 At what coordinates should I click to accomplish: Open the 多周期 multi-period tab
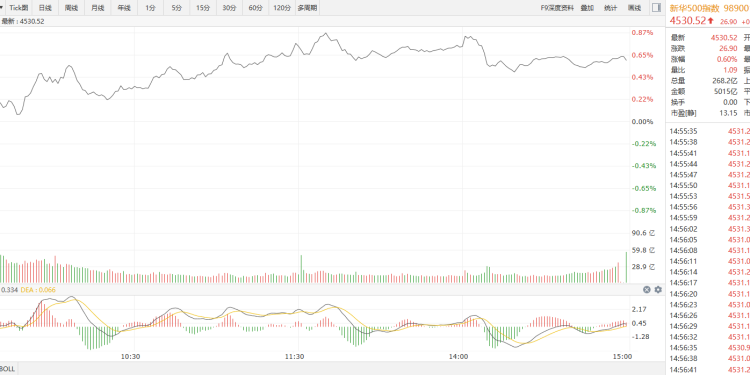307,8
